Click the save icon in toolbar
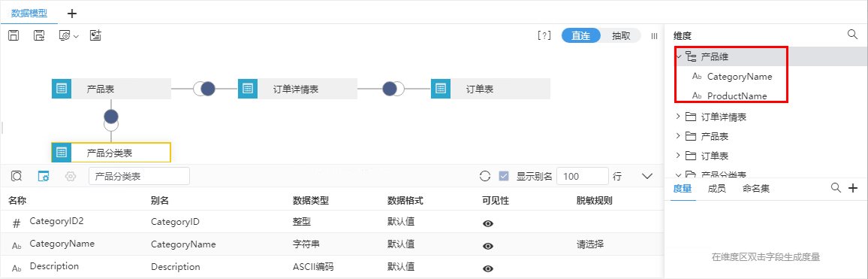The image size is (868, 279). (14, 35)
